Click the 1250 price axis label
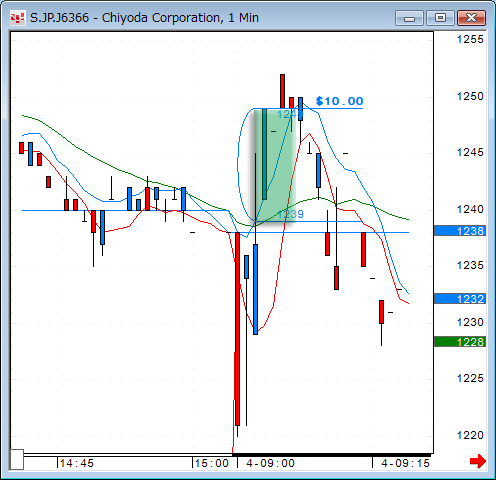496x480 pixels. (470, 96)
